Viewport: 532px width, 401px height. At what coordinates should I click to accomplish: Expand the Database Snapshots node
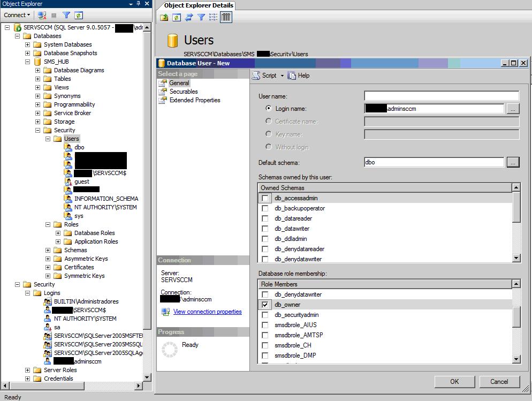click(x=27, y=53)
